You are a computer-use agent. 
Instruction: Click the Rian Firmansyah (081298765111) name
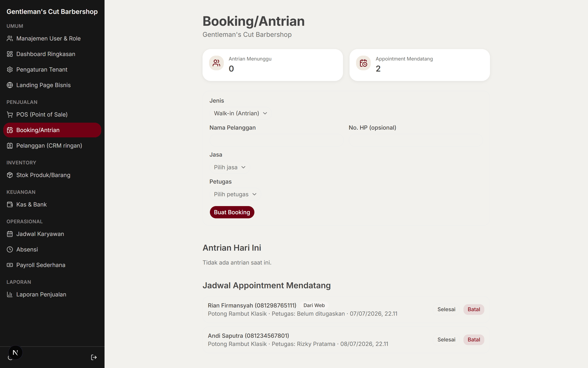pos(252,305)
